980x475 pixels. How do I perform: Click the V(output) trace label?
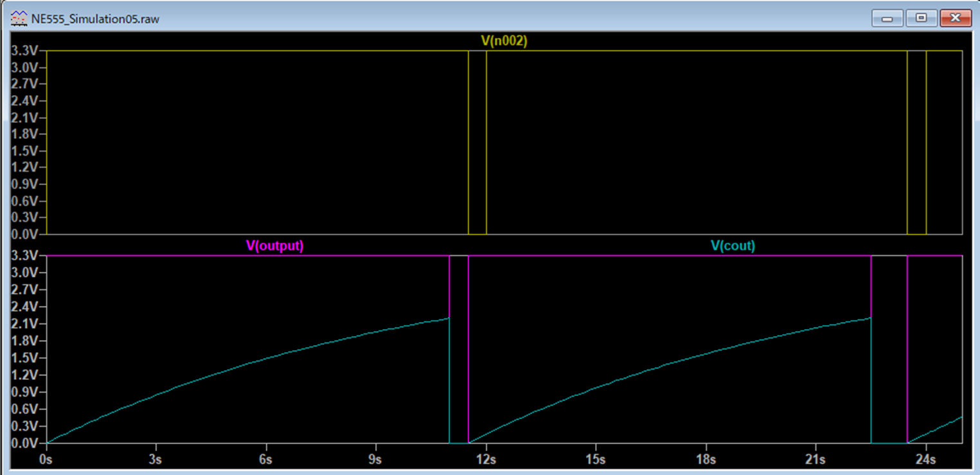pos(274,246)
